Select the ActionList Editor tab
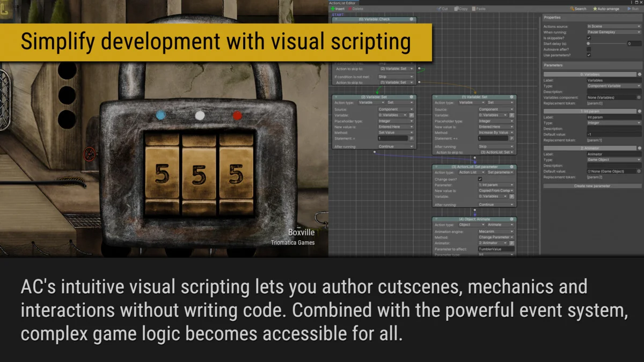The image size is (644, 362). pyautogui.click(x=342, y=3)
